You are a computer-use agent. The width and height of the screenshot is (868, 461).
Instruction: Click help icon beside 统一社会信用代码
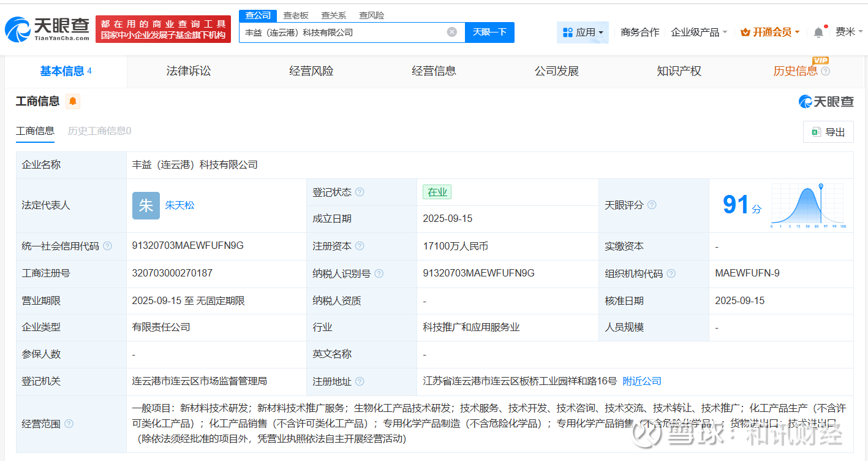point(108,246)
